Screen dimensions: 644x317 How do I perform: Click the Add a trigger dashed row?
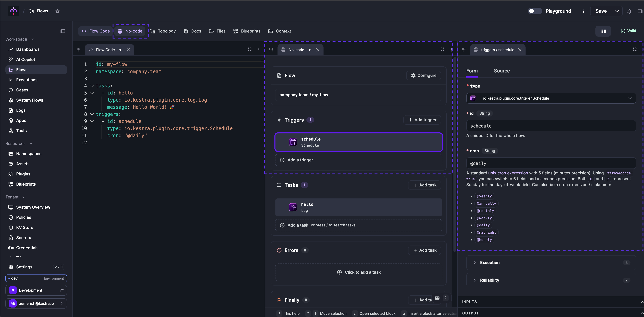click(x=359, y=160)
